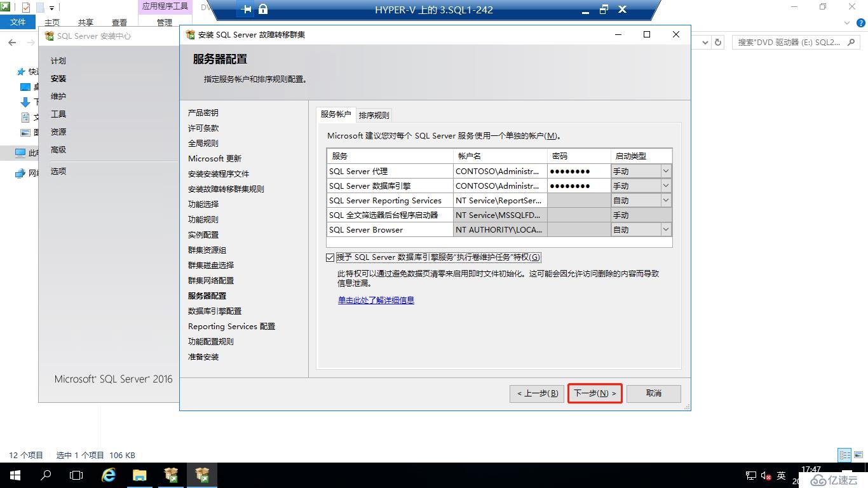The height and width of the screenshot is (488, 868).
Task: Click the 取消 button
Action: click(x=654, y=393)
